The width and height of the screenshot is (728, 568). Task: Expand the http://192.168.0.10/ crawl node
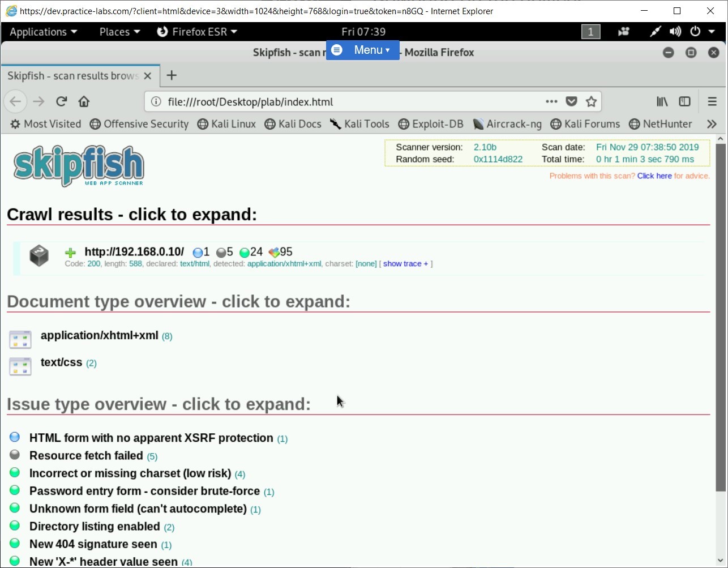tap(70, 252)
